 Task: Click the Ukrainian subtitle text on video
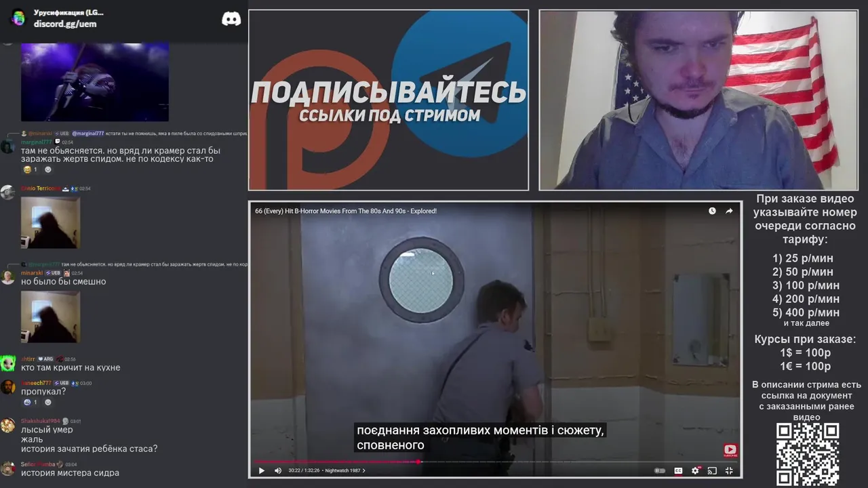tap(480, 438)
